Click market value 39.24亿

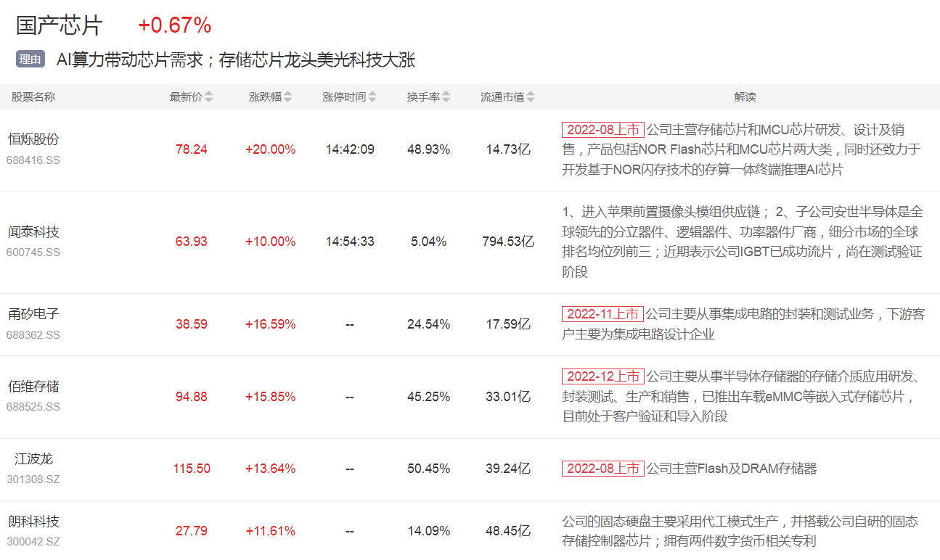point(508,469)
